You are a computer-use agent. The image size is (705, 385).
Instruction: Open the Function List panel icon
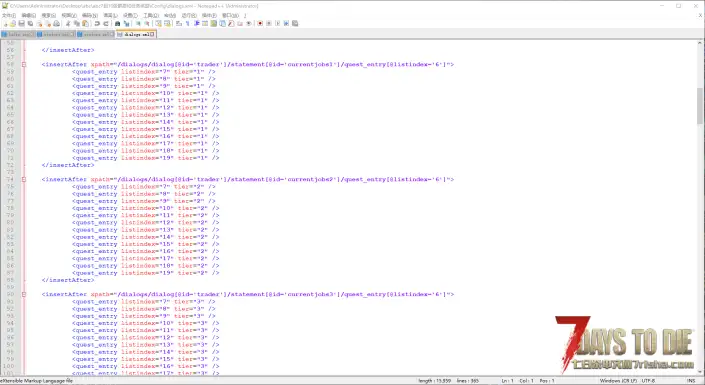click(231, 23)
